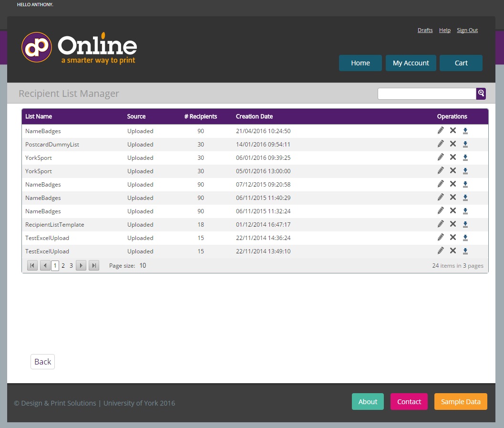Open the Contact page
Viewport: 504px width, 428px height.
pyautogui.click(x=409, y=402)
